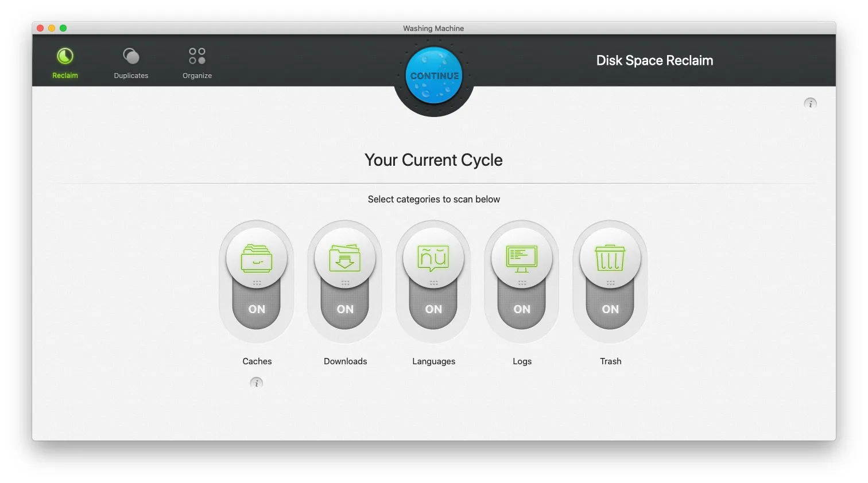Click the "Washing Machine" window title
868x483 pixels.
tap(433, 28)
